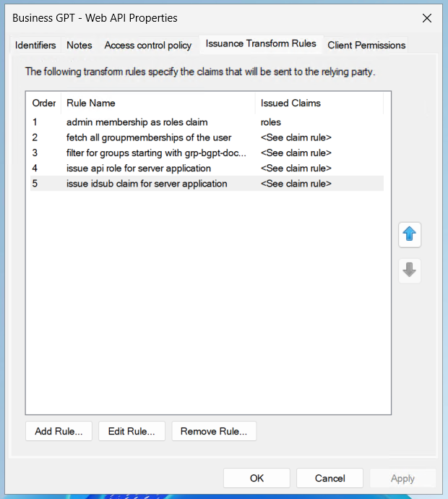Click the Remove Rule... button
The image size is (448, 499).
[214, 431]
